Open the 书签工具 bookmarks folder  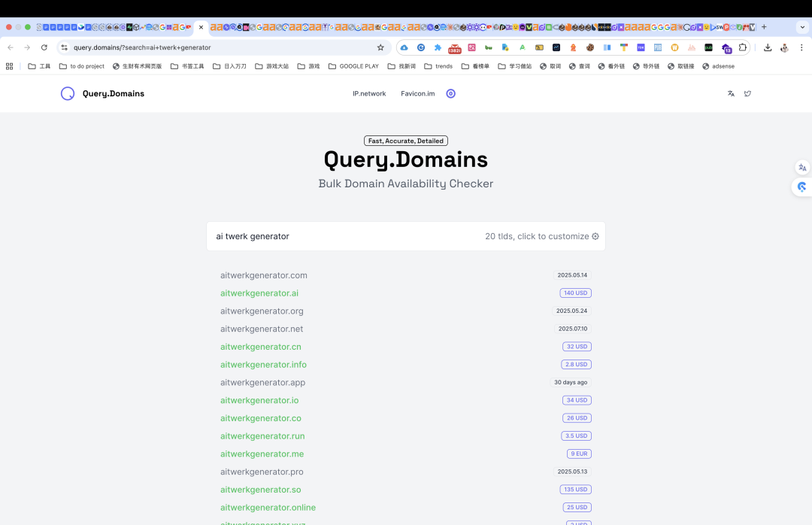point(187,66)
